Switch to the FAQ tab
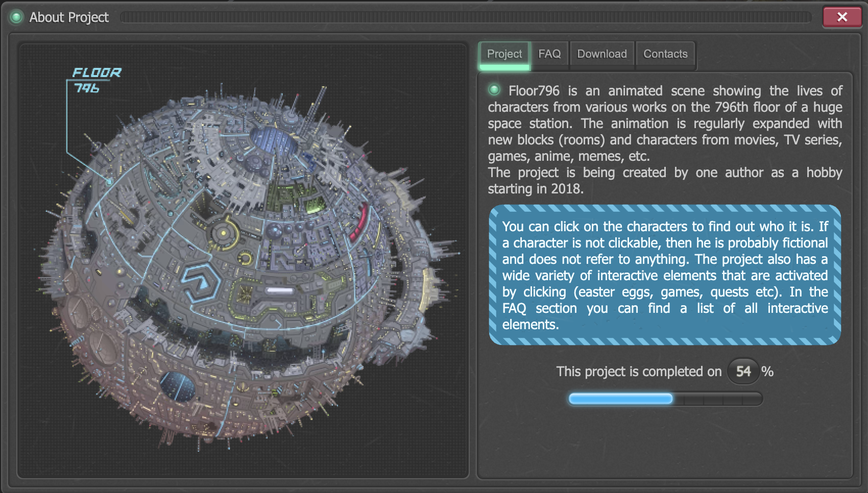 [549, 54]
